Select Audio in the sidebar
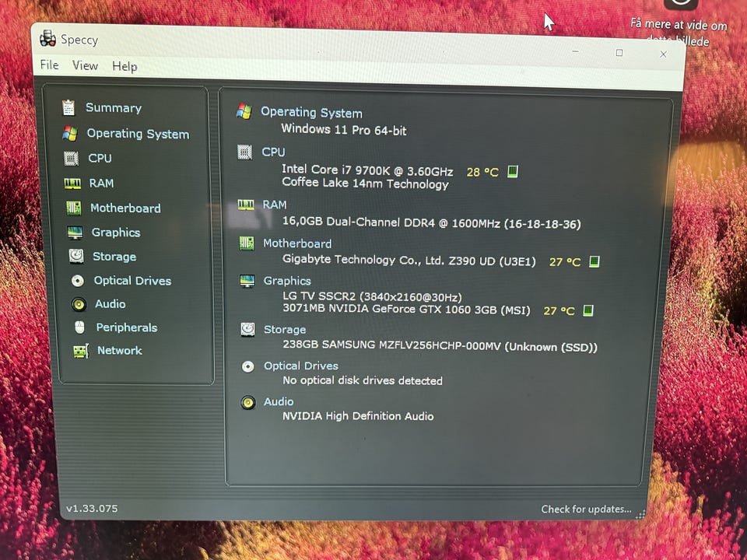 (x=110, y=304)
